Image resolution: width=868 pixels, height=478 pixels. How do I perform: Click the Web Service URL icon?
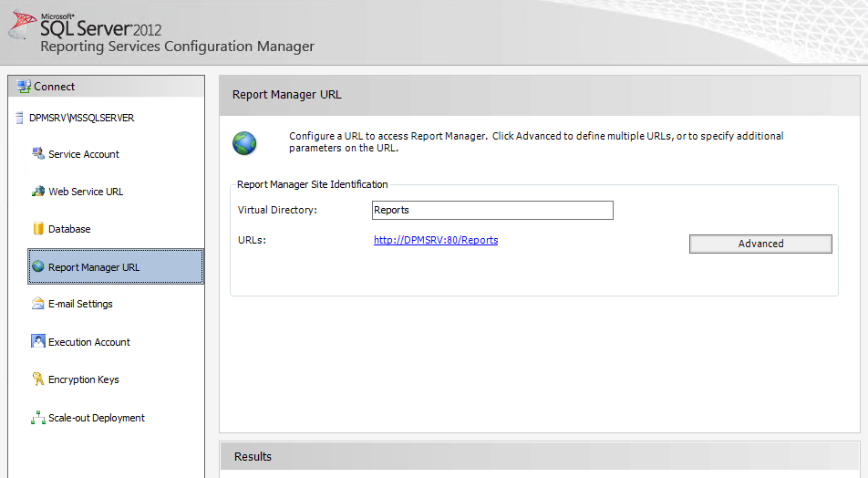38,191
